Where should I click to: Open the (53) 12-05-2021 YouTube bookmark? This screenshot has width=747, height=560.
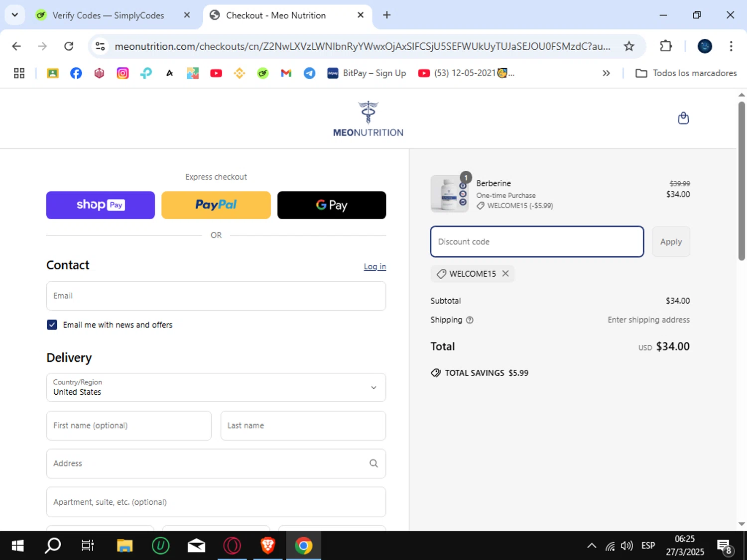(x=466, y=73)
